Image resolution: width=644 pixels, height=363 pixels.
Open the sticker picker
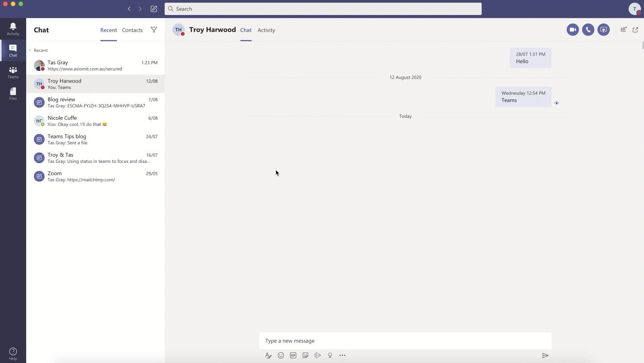pyautogui.click(x=305, y=355)
